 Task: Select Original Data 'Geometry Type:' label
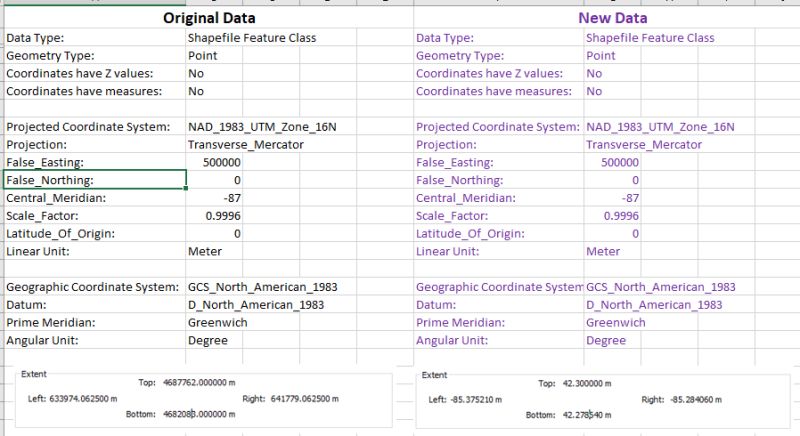pyautogui.click(x=95, y=56)
